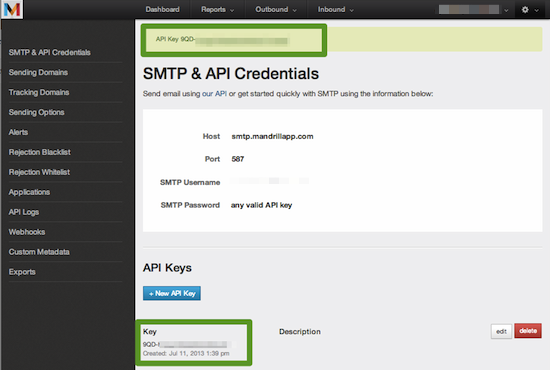Click the smtp.mandrillapp.com host value
The width and height of the screenshot is (550, 370).
point(272,136)
